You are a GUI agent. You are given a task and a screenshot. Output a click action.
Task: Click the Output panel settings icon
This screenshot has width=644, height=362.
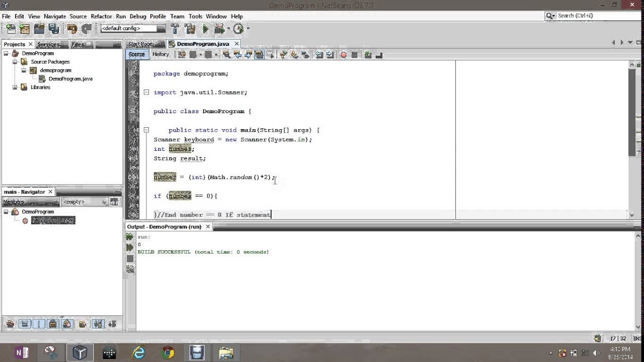130,269
